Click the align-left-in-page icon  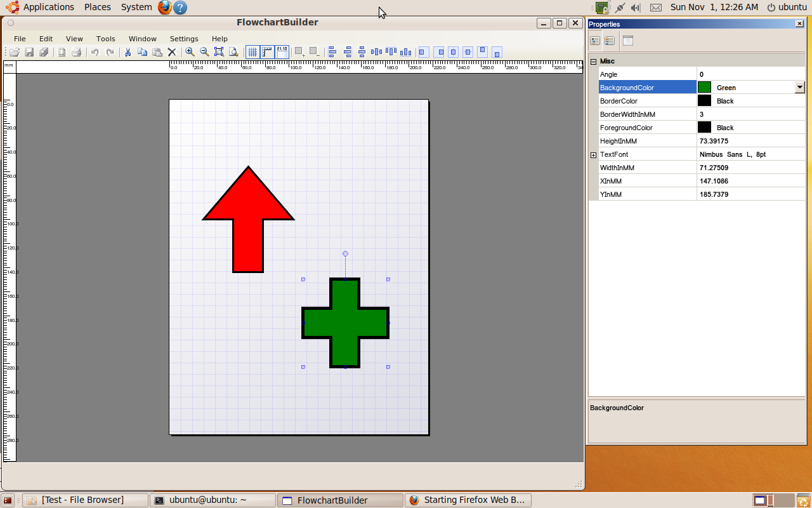click(424, 52)
